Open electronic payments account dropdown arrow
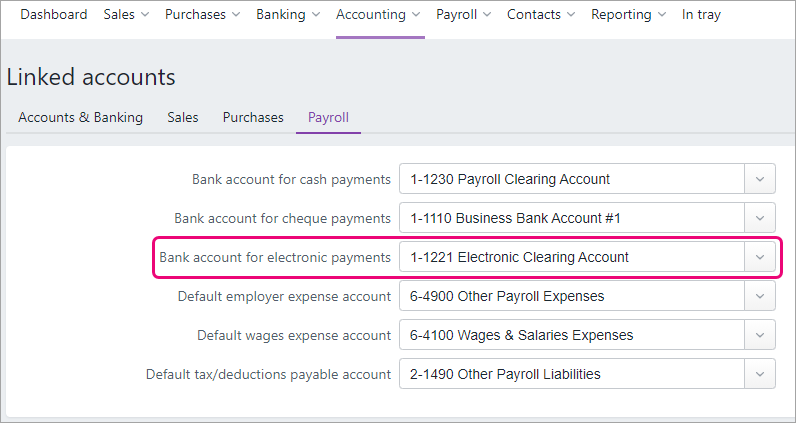The width and height of the screenshot is (796, 423). coord(760,257)
